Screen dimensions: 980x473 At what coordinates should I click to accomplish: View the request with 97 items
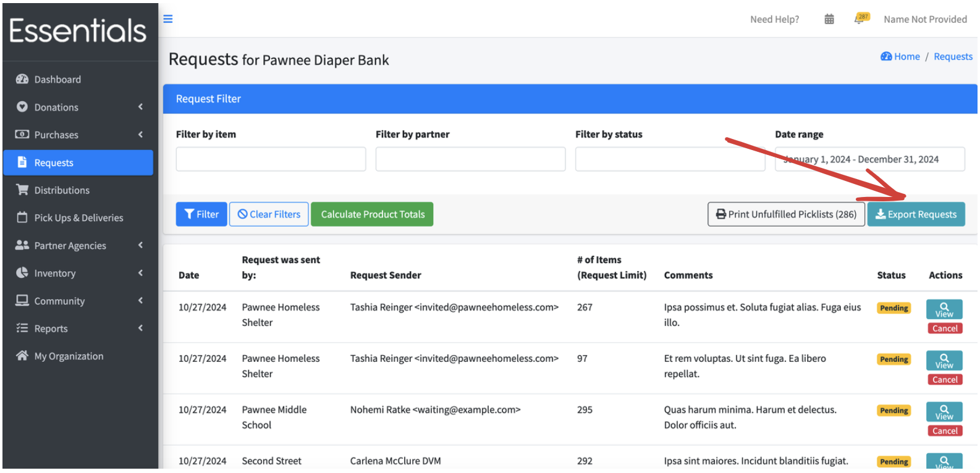tap(944, 360)
